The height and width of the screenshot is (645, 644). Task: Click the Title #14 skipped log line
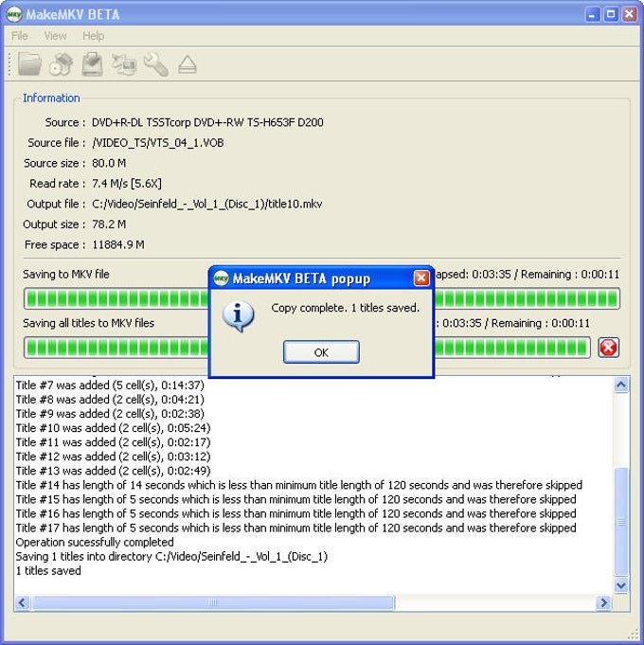pos(299,485)
